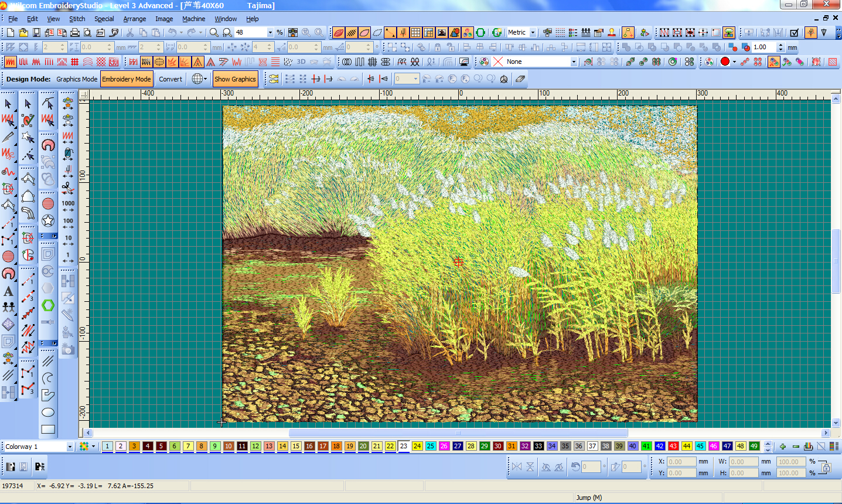Toggle the green hoop display icon
Viewport: 842px width, 504px height.
[480, 33]
